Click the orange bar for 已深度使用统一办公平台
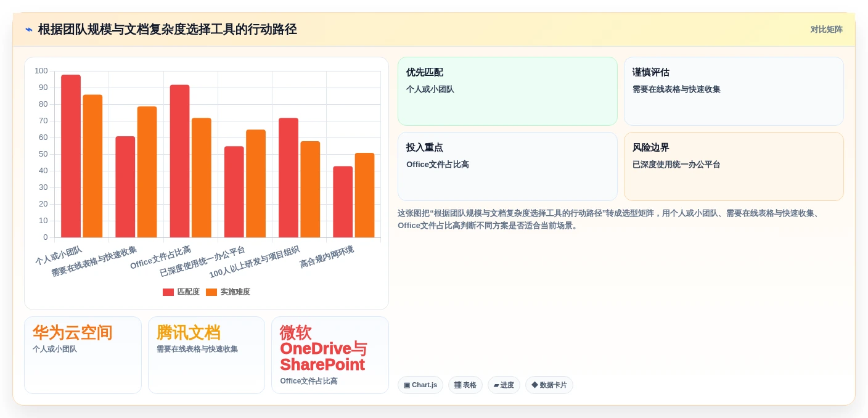Viewport: 868px width, 418px height. 256,184
